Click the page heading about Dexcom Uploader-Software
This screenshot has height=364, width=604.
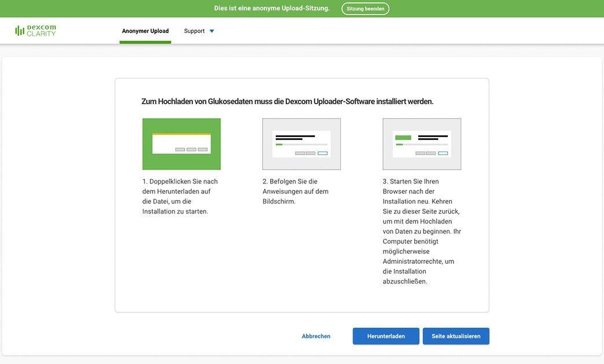click(x=287, y=101)
